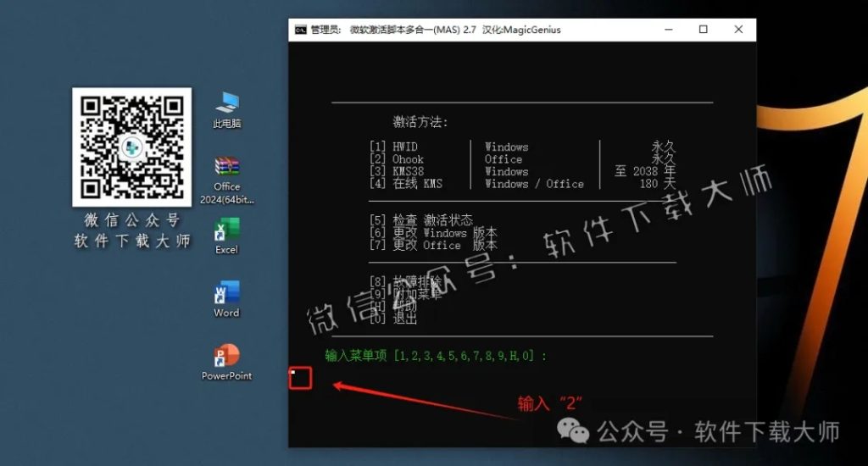Close the MAS console window

point(738,30)
